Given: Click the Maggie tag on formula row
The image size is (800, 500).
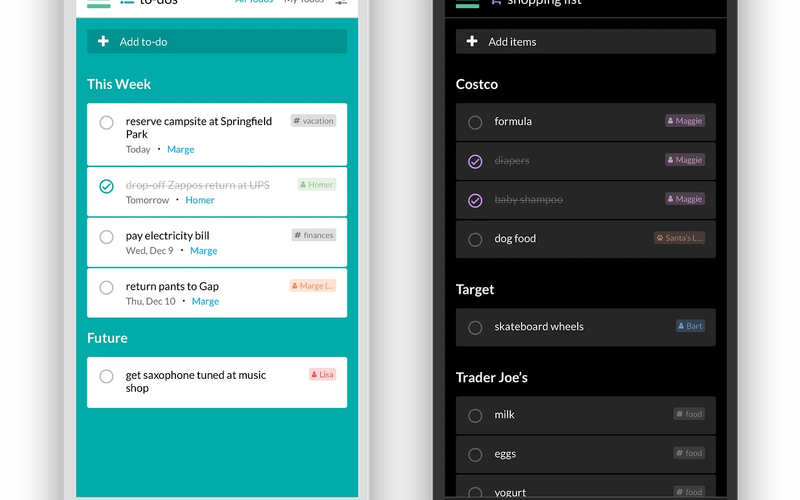Looking at the screenshot, I should click(685, 121).
